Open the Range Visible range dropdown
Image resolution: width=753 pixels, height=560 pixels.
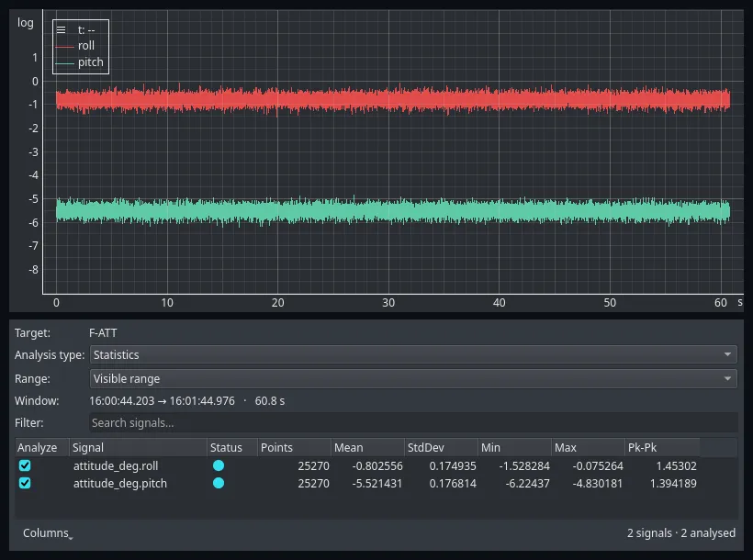click(413, 378)
